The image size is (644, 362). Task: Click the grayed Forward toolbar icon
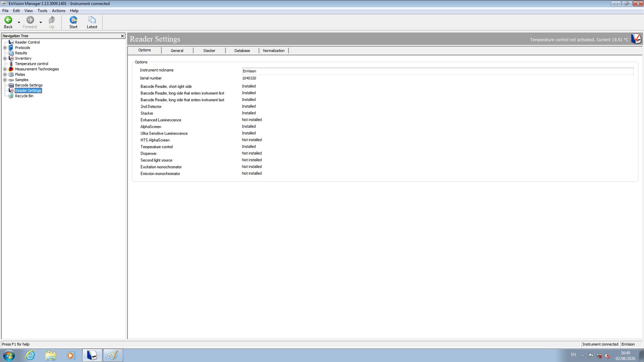(30, 20)
